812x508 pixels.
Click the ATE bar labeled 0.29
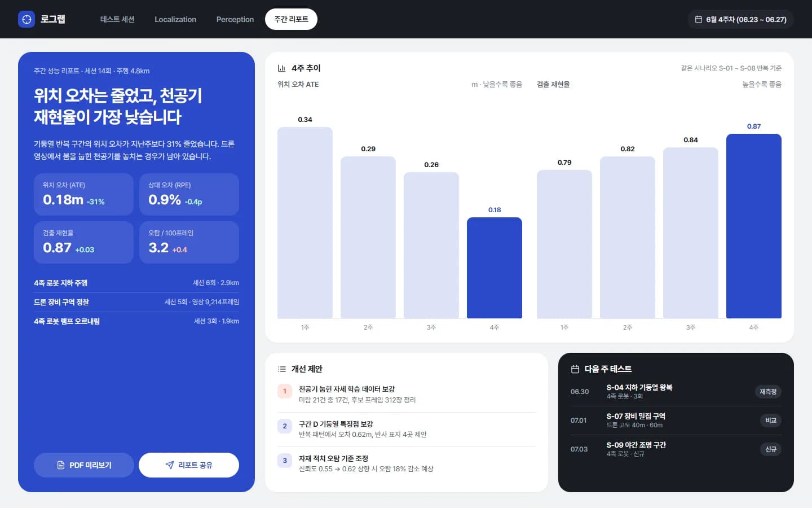point(368,238)
